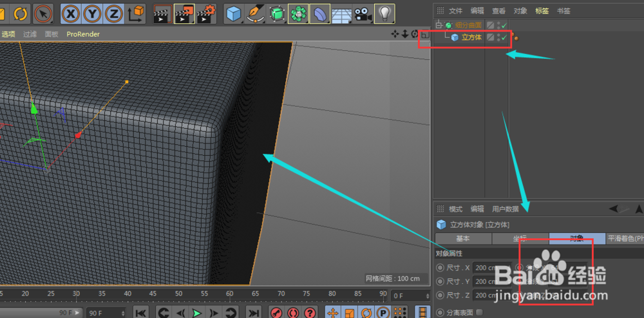Screen dimensions: 644x318
Task: Click the 尺寸 . X input field
Action: 491,268
